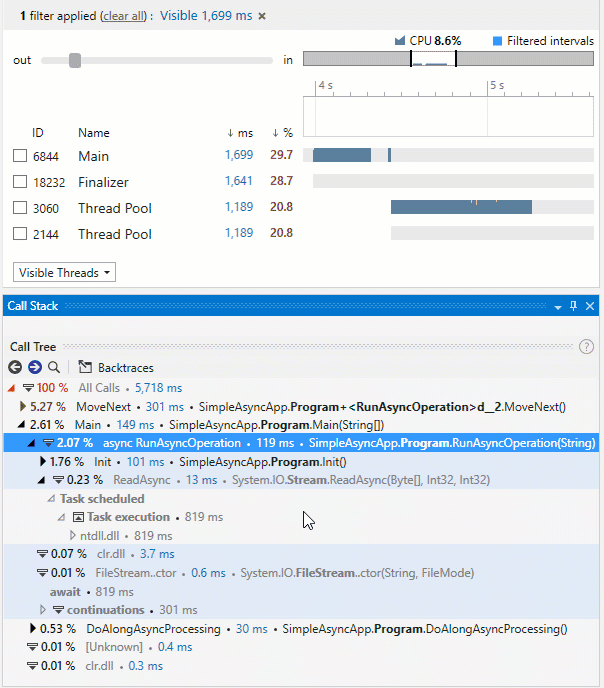Image resolution: width=604 pixels, height=688 pixels.
Task: Open the Call Tree help question mark
Action: pyautogui.click(x=586, y=347)
